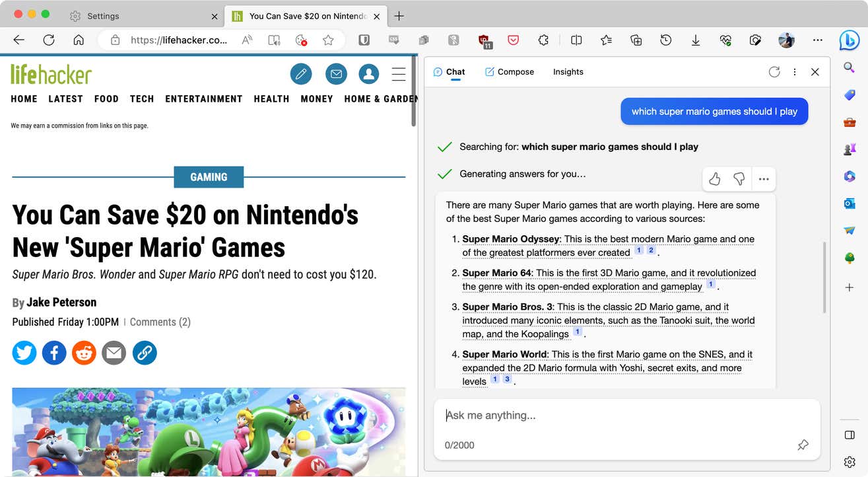Open the Tools briefcase icon in sidebar
This screenshot has width=868, height=477.
[x=850, y=122]
